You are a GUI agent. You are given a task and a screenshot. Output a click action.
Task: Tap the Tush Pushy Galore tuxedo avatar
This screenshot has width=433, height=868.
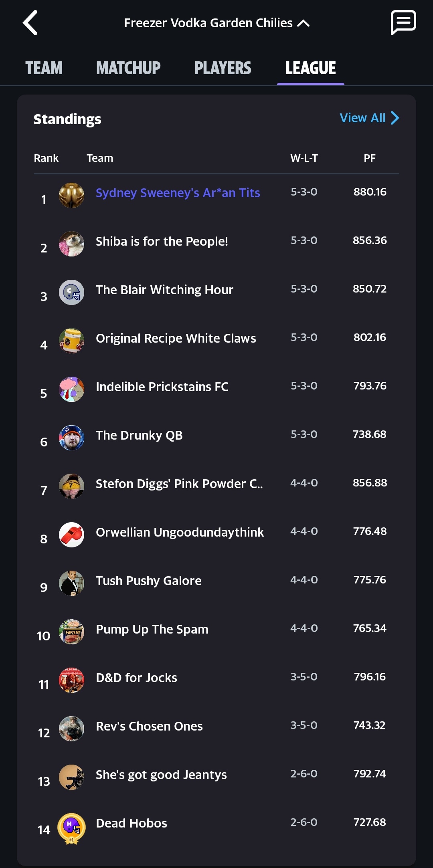coord(71,583)
